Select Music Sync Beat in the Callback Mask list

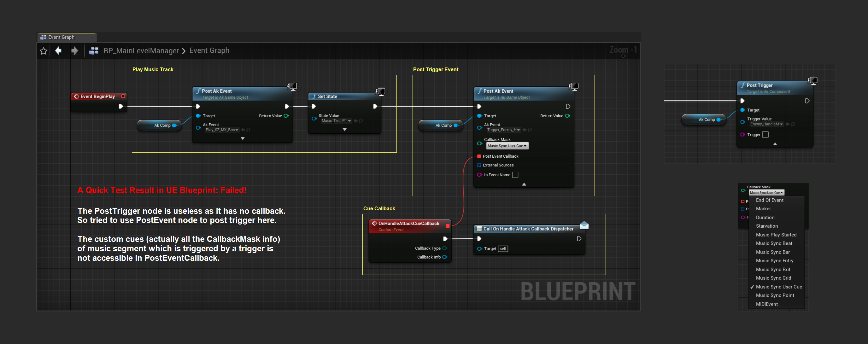tap(776, 244)
